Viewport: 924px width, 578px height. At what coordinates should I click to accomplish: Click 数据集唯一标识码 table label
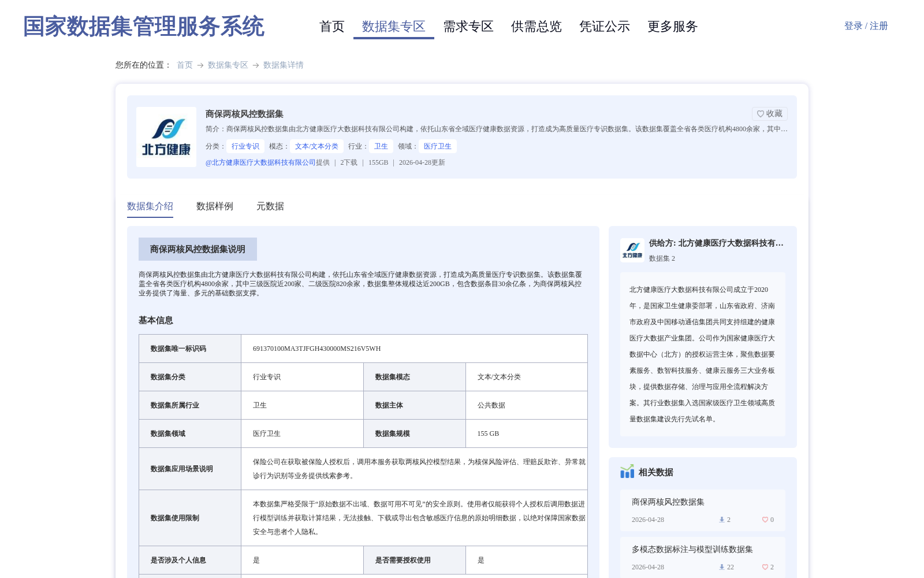[x=178, y=349]
